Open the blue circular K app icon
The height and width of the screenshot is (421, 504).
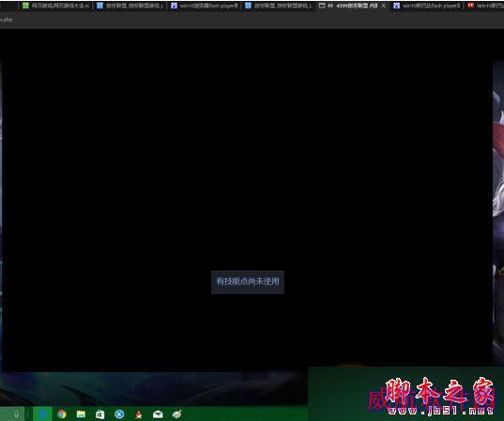[x=119, y=414]
